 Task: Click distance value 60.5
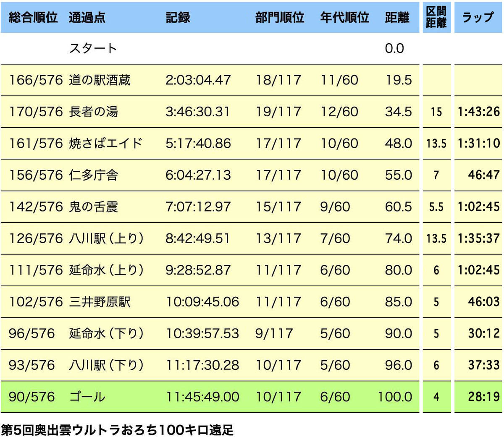point(399,207)
